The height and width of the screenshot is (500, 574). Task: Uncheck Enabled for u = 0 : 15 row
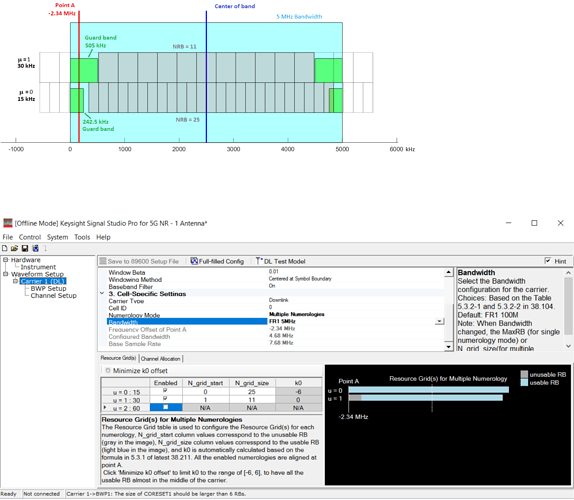coord(165,391)
